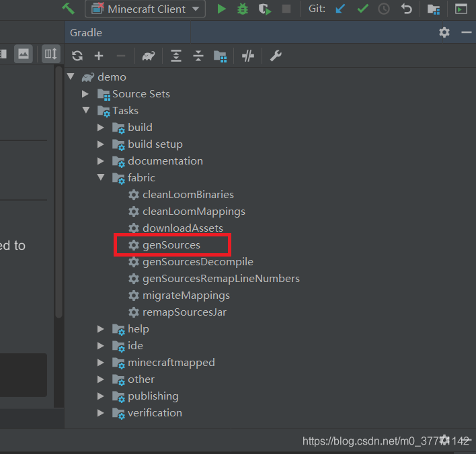476x454 pixels.
Task: Click Collapse All in Gradle toolbar
Action: [198, 56]
